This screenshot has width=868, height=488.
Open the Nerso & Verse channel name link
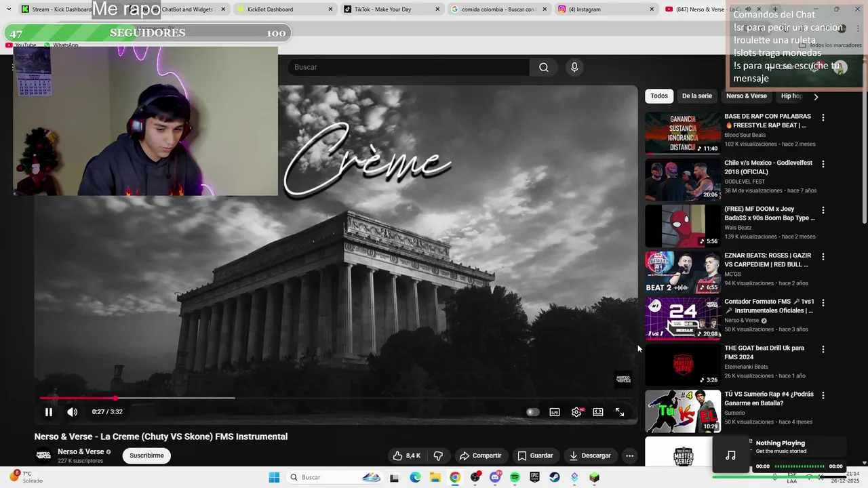(x=81, y=451)
